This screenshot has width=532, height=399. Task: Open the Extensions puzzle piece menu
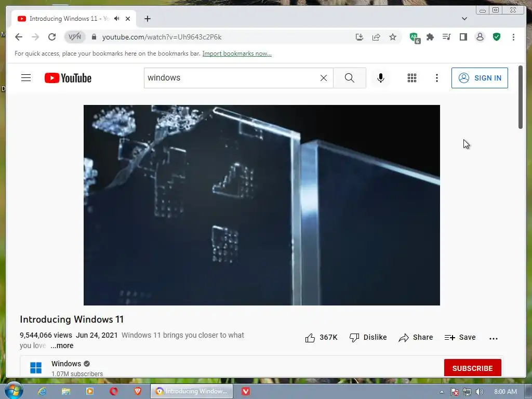430,37
